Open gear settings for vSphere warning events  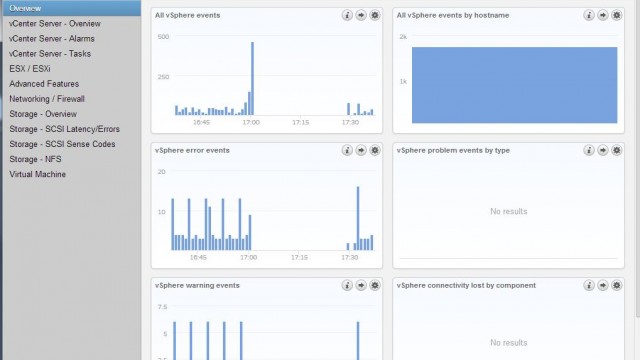(x=375, y=285)
